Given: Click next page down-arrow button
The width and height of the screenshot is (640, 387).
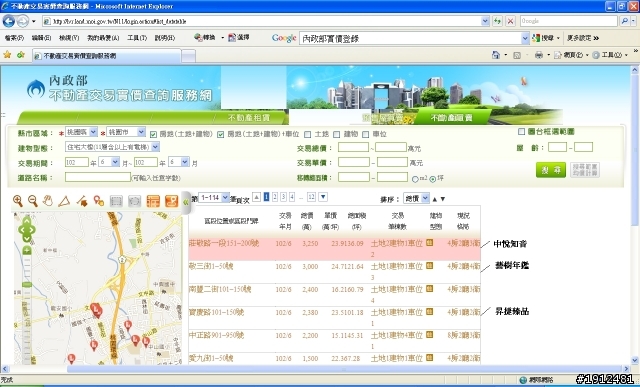Looking at the screenshot, I should (323, 197).
